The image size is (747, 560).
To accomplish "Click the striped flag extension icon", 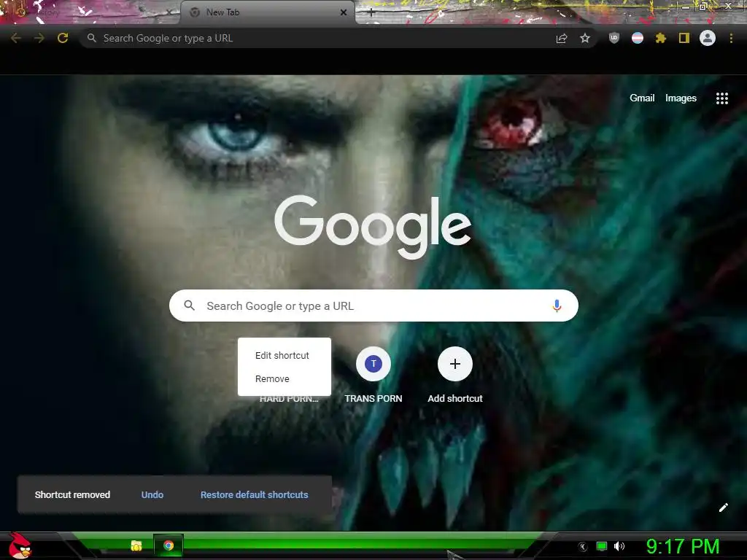I will pyautogui.click(x=638, y=38).
